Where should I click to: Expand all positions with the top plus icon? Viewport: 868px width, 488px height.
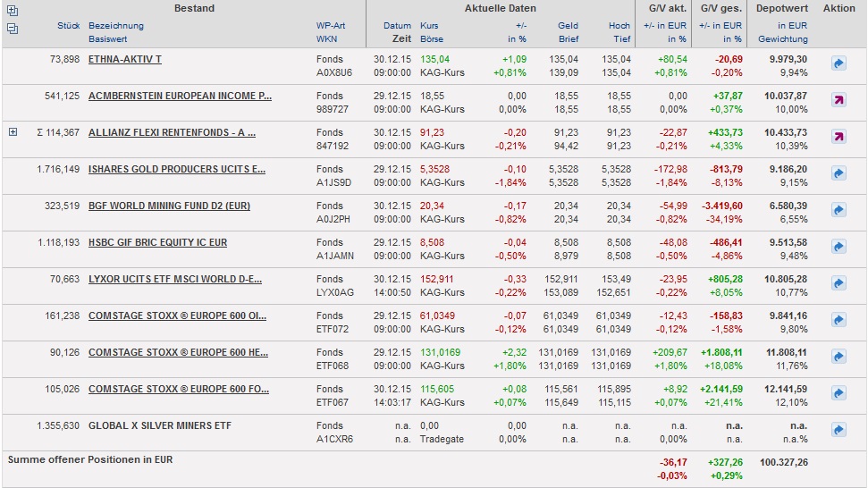[x=13, y=12]
